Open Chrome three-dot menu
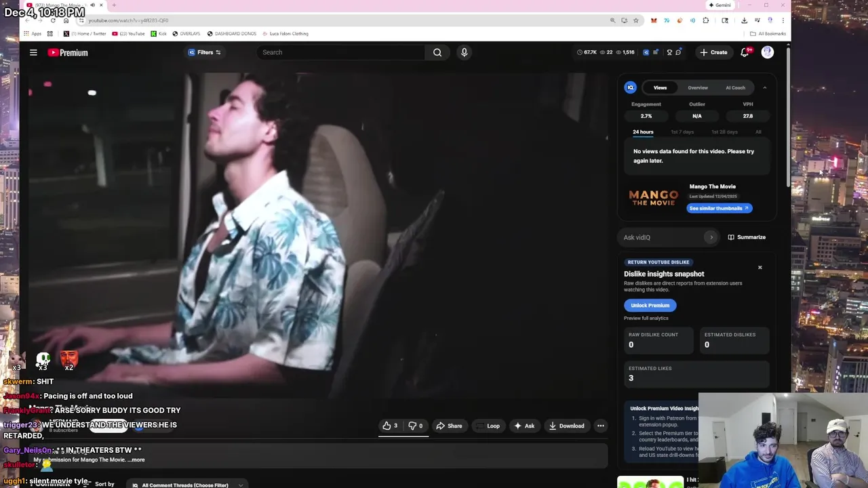 [x=783, y=20]
